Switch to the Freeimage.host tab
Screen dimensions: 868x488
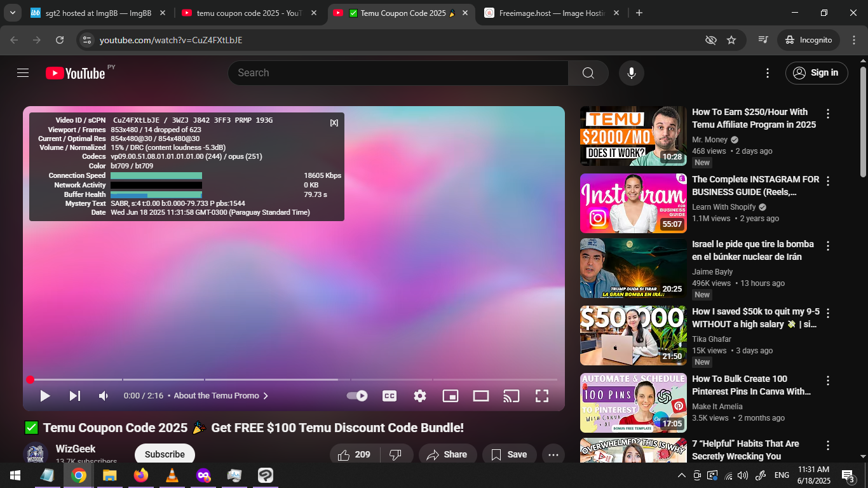(552, 13)
